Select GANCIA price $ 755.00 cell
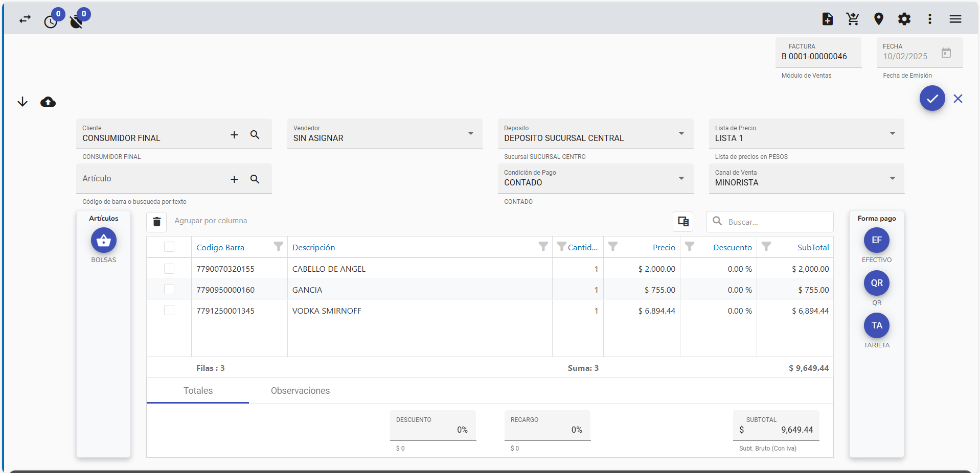 click(642, 290)
